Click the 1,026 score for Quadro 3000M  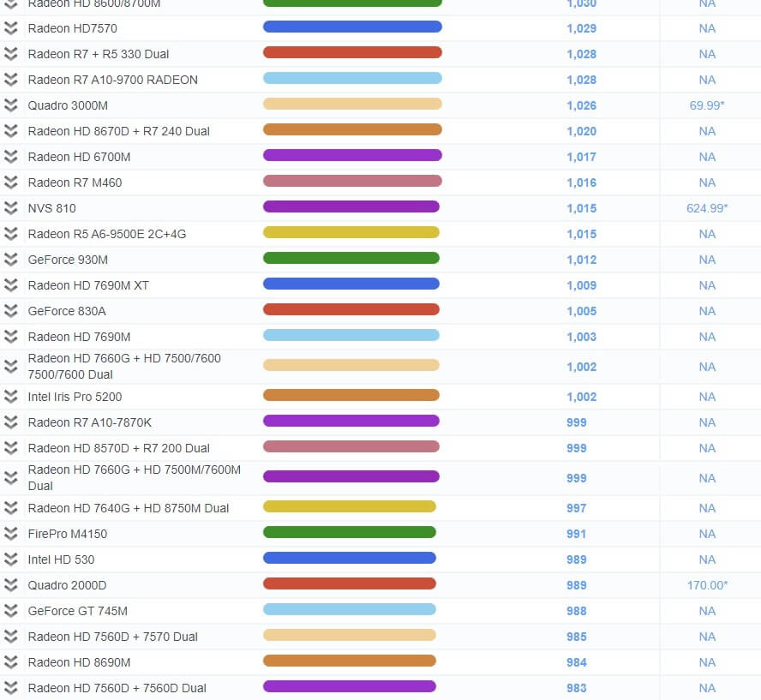(x=581, y=105)
